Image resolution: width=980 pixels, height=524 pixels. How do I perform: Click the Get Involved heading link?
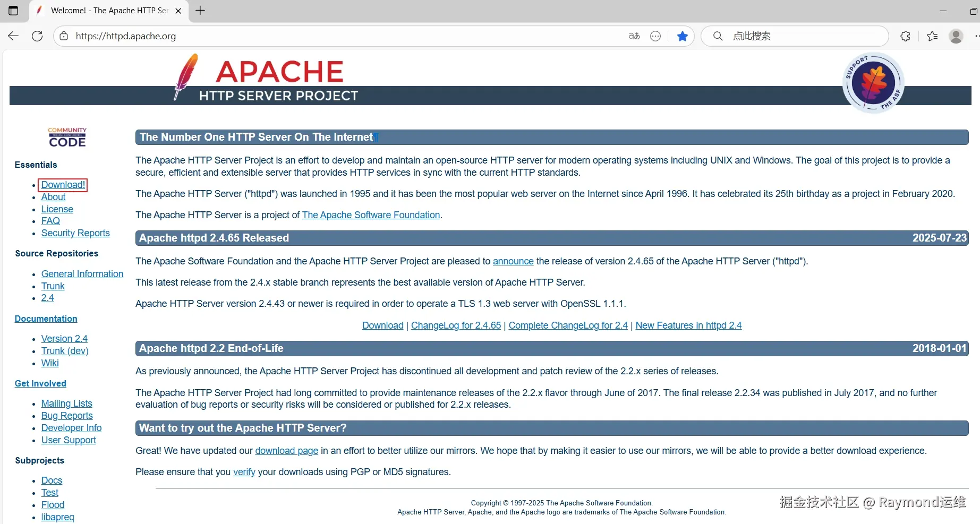pyautogui.click(x=40, y=383)
